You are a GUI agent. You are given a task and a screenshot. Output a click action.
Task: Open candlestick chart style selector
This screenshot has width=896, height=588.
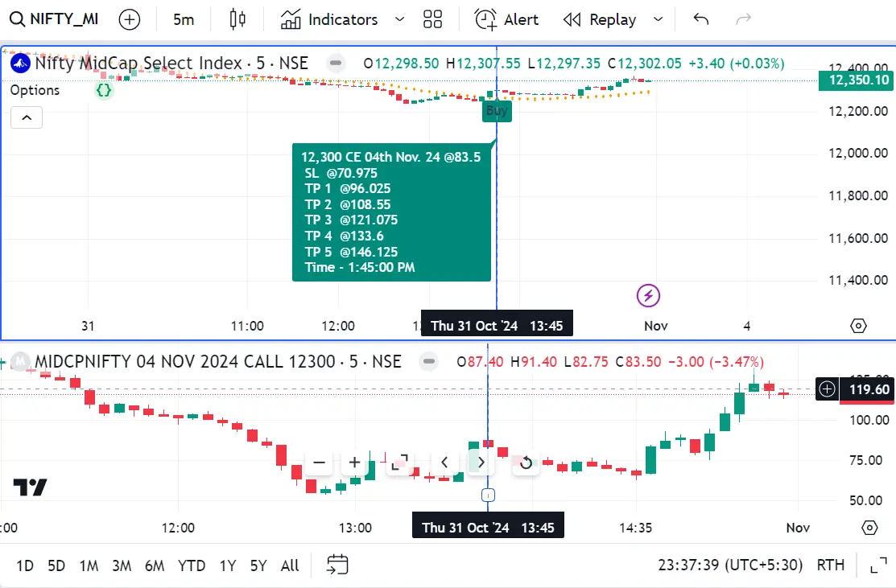pos(237,20)
